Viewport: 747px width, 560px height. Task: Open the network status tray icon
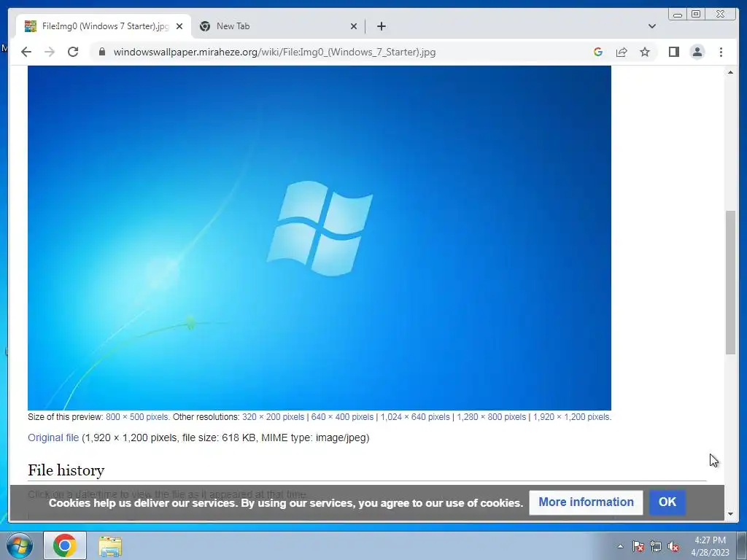pos(656,546)
